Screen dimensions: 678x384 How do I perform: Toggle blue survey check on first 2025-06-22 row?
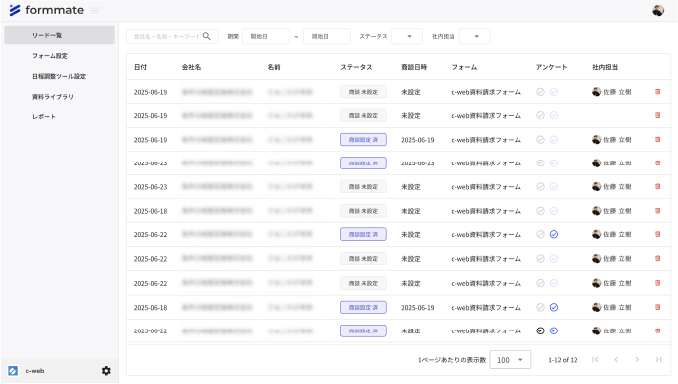[554, 234]
